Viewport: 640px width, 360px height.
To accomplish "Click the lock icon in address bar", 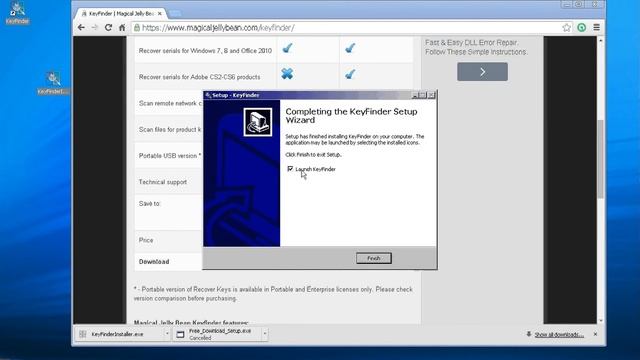I will [x=137, y=27].
